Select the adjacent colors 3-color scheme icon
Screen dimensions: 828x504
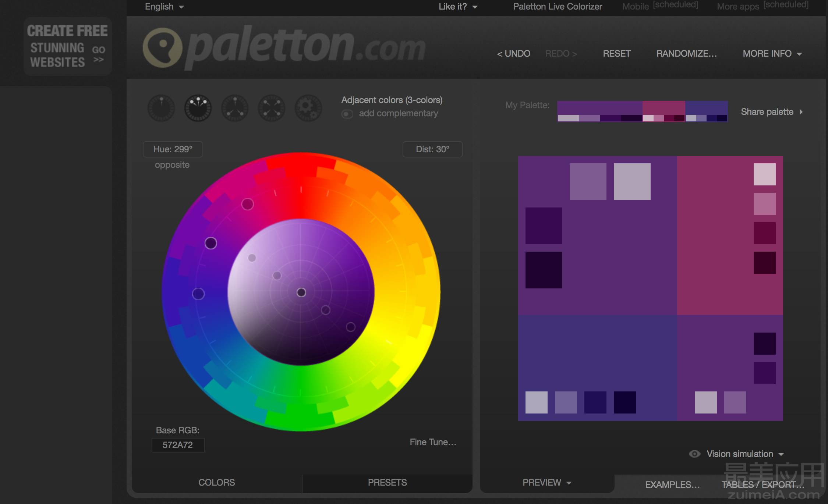click(198, 108)
